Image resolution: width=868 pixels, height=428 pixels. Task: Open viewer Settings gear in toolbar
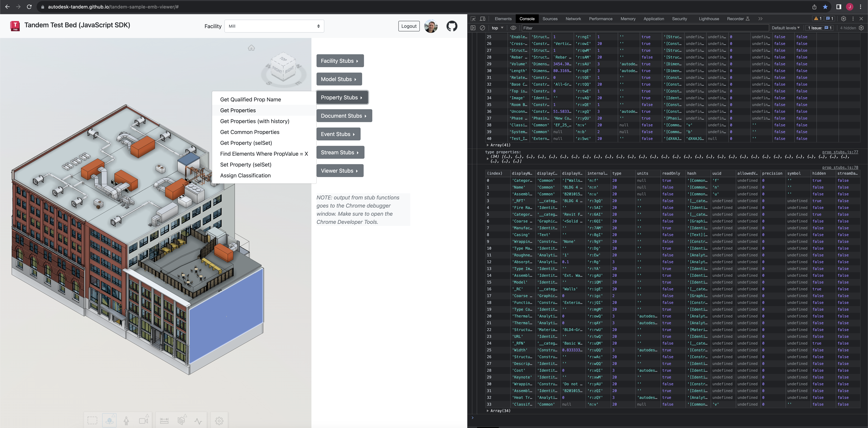(219, 421)
